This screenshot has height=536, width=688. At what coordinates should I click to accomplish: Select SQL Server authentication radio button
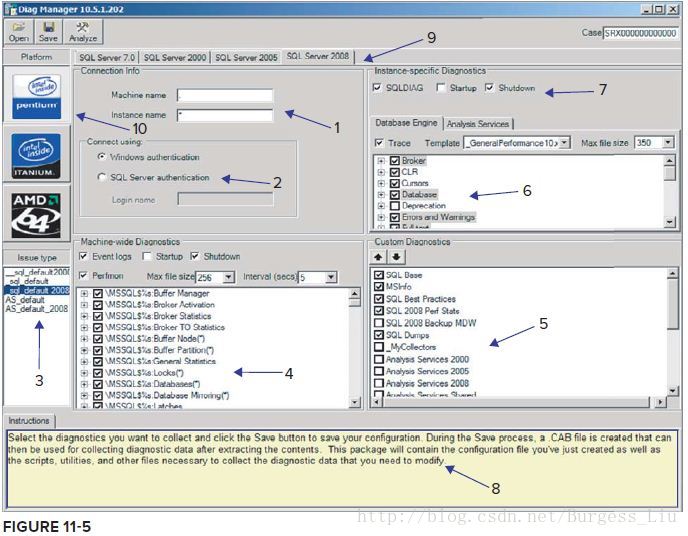pyautogui.click(x=102, y=177)
